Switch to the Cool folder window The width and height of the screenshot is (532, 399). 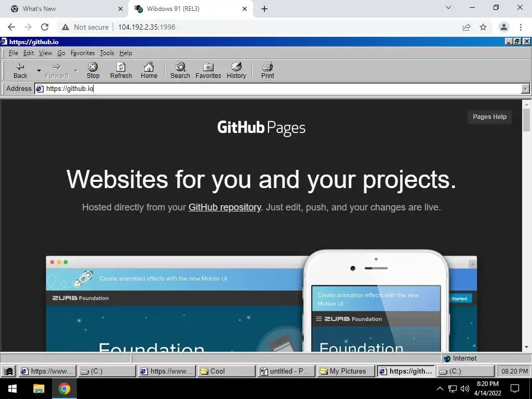coord(227,371)
